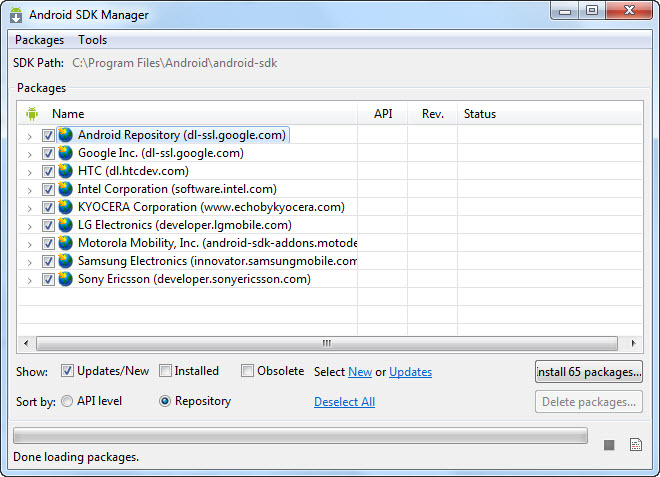
Task: Uncheck the Intel Corporation checkbox
Action: (48, 189)
